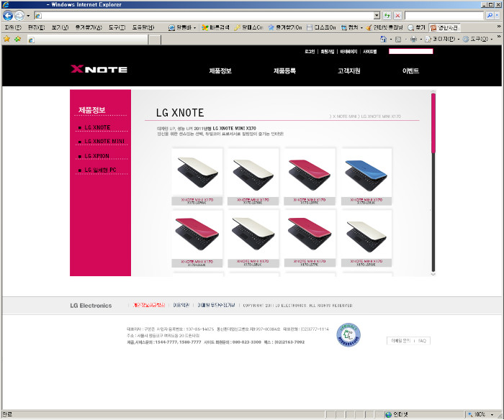The image size is (504, 420).
Task: Click the site search field in the black header
Action: pos(411,51)
